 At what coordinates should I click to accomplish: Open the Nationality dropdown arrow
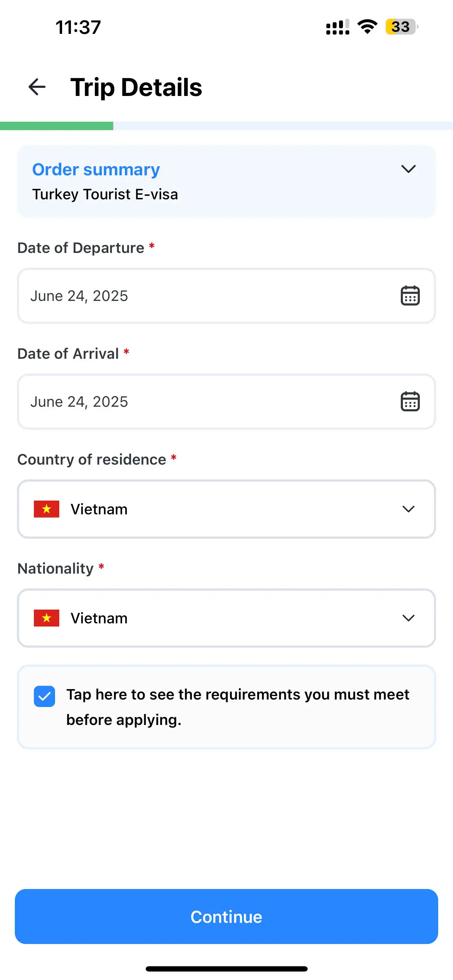(408, 618)
